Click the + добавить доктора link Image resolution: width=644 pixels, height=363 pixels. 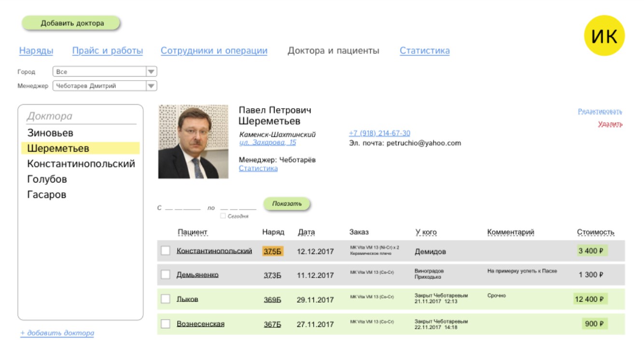57,333
